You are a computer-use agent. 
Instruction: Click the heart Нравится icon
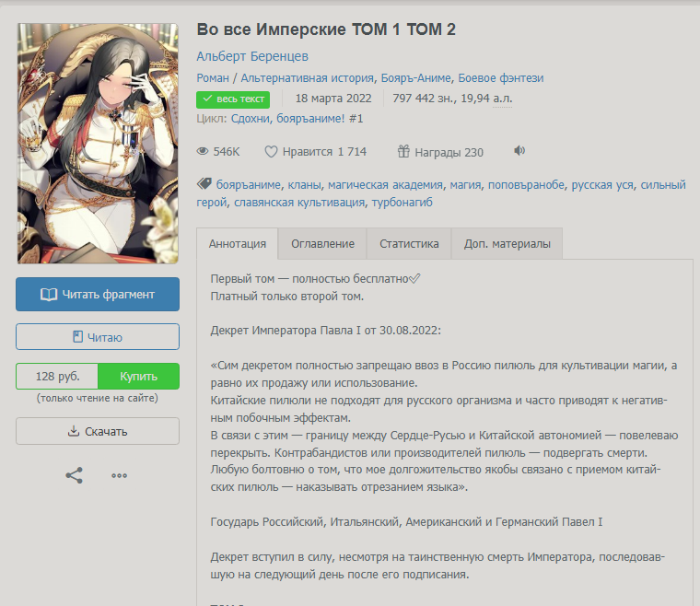tap(271, 152)
